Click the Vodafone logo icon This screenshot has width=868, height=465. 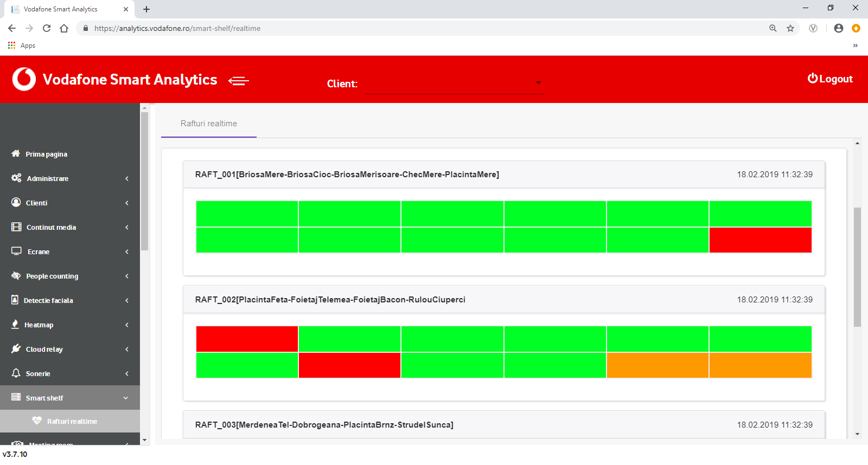pos(24,79)
